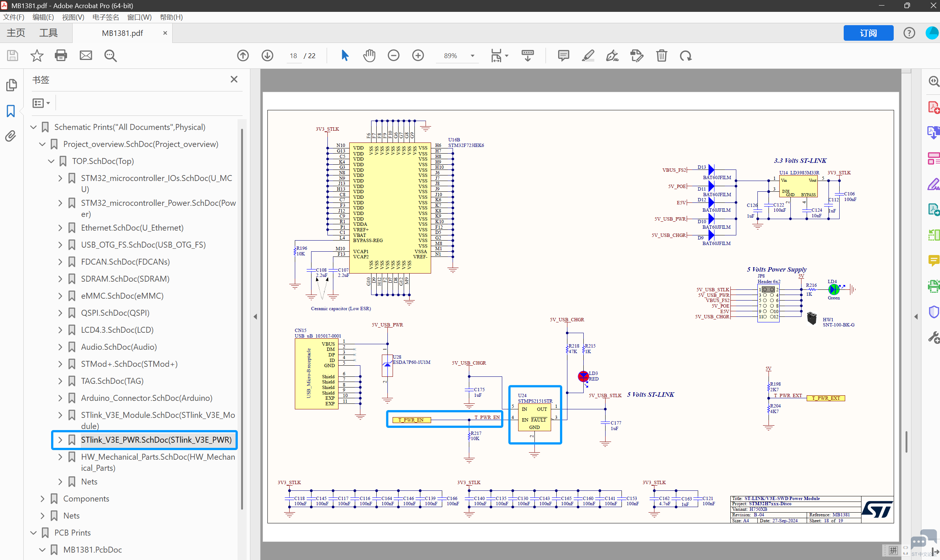940x560 pixels.
Task: Collapse Project_overview.SchDoc bookmark
Action: pos(42,144)
